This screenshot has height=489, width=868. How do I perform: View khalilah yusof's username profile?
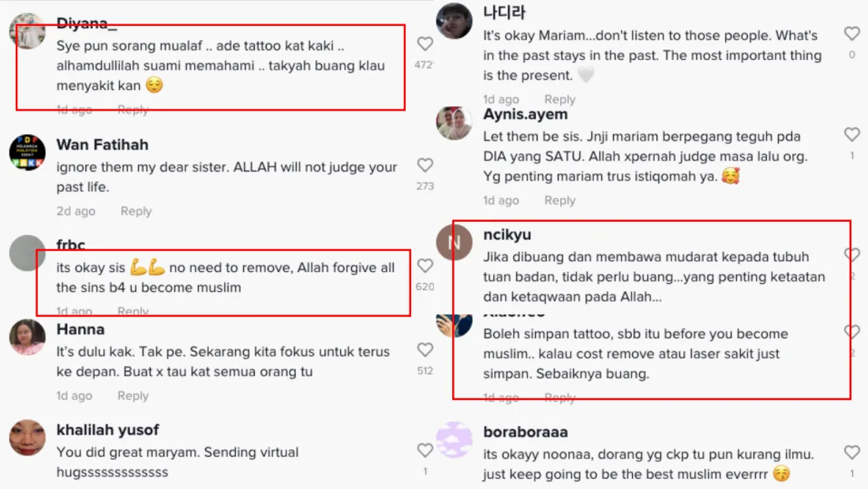[x=107, y=430]
